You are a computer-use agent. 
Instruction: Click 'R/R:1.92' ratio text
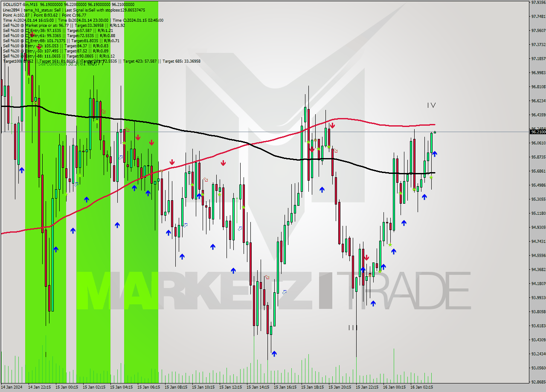(116, 25)
